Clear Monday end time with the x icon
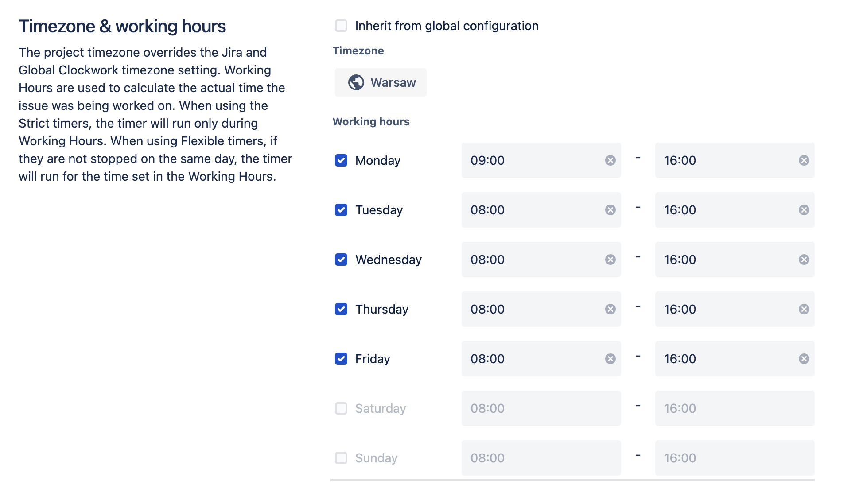This screenshot has height=504, width=859. click(804, 160)
